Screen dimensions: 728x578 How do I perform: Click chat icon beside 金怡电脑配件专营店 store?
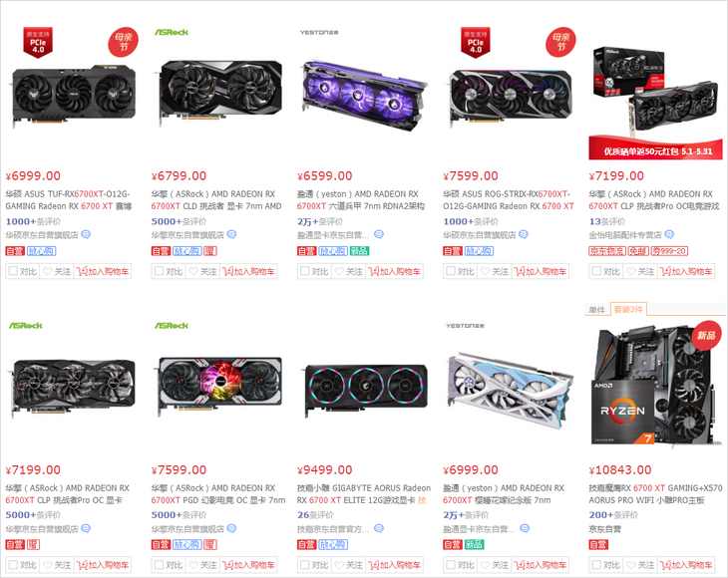(669, 235)
